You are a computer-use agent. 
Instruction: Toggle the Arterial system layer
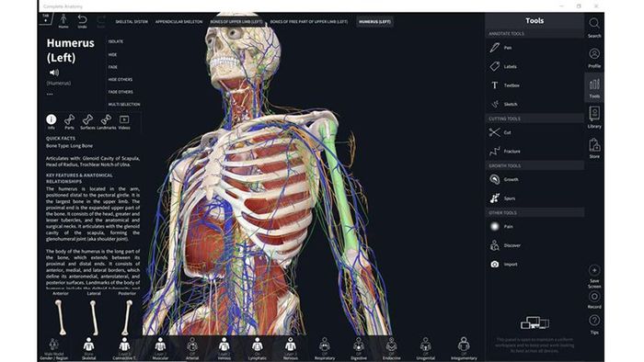[191, 349]
